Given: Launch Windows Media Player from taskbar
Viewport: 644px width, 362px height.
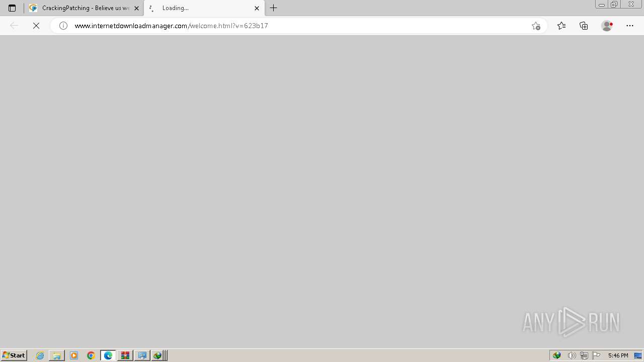Looking at the screenshot, I should pyautogui.click(x=74, y=355).
